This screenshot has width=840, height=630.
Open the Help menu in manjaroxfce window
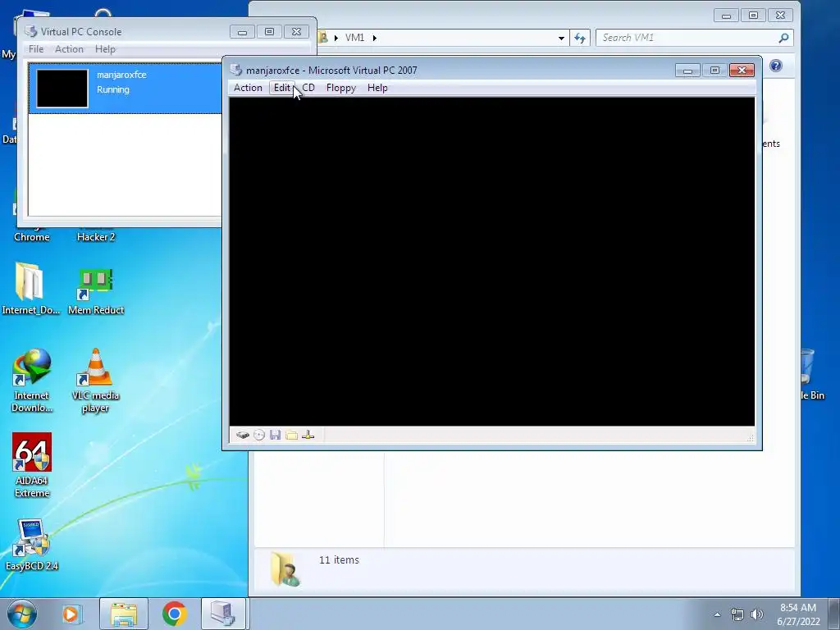click(377, 88)
